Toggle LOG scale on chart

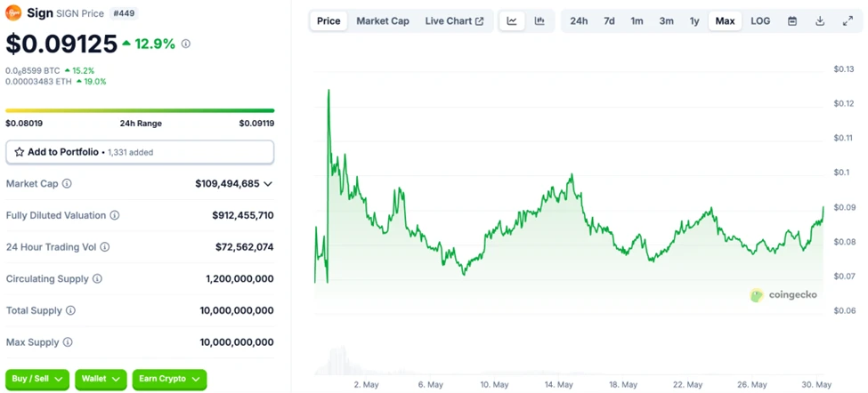[x=760, y=21]
